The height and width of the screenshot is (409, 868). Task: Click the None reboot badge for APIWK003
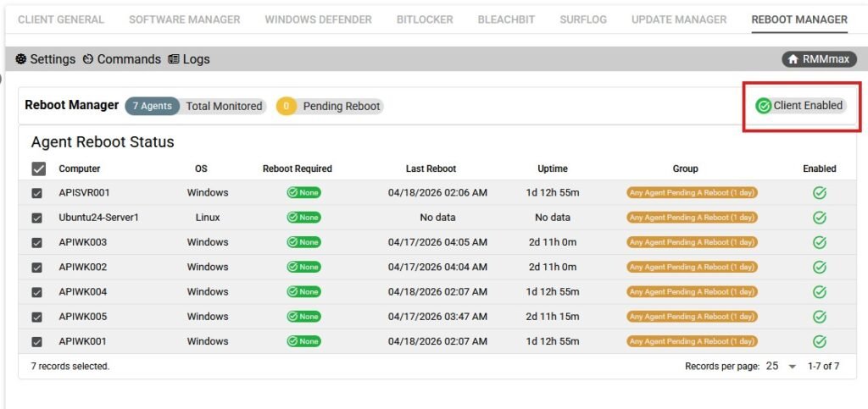click(303, 242)
